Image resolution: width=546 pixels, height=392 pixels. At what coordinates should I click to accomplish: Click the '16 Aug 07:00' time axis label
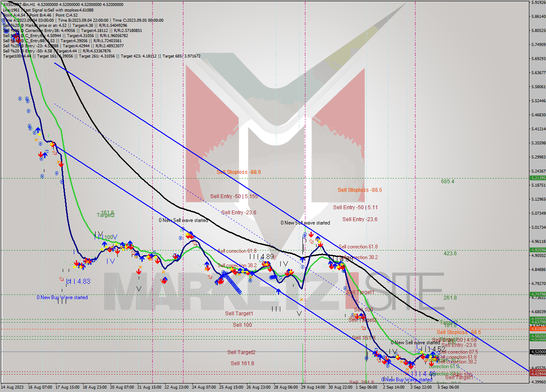[x=40, y=387]
